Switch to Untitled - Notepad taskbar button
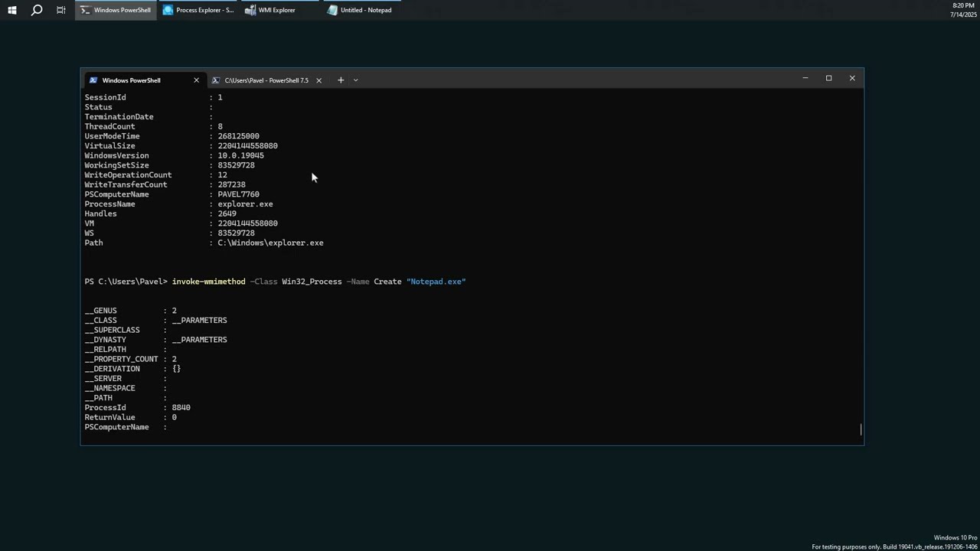 click(x=361, y=10)
